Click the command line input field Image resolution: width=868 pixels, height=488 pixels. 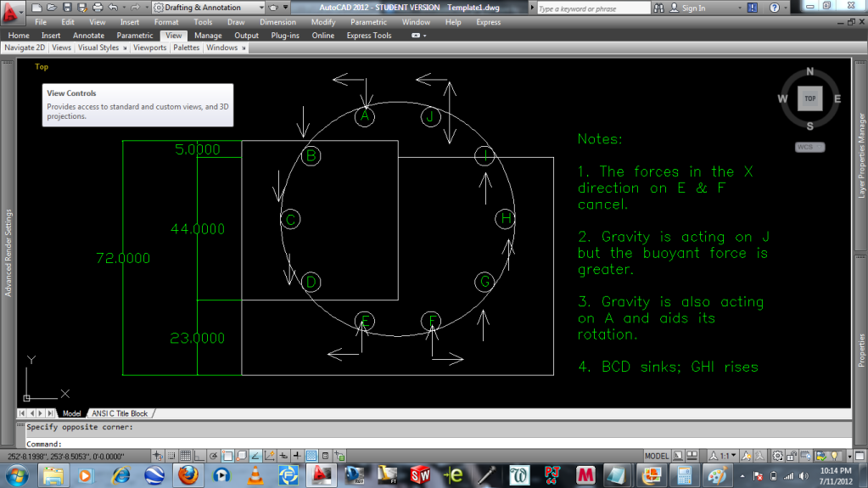437,444
